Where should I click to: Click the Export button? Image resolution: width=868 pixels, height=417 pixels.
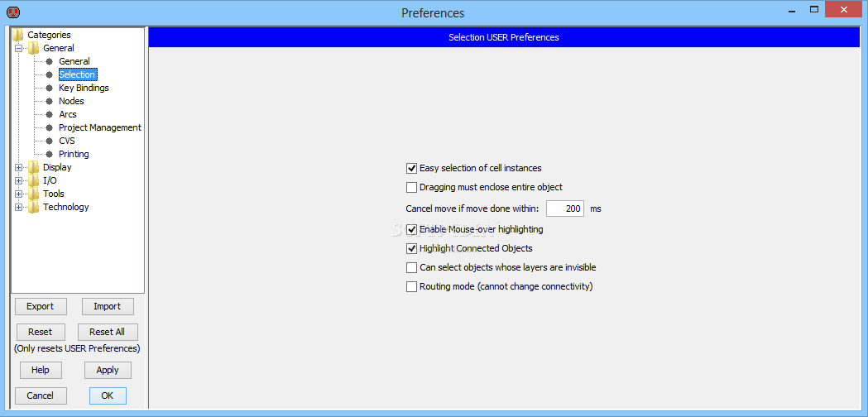coord(41,306)
